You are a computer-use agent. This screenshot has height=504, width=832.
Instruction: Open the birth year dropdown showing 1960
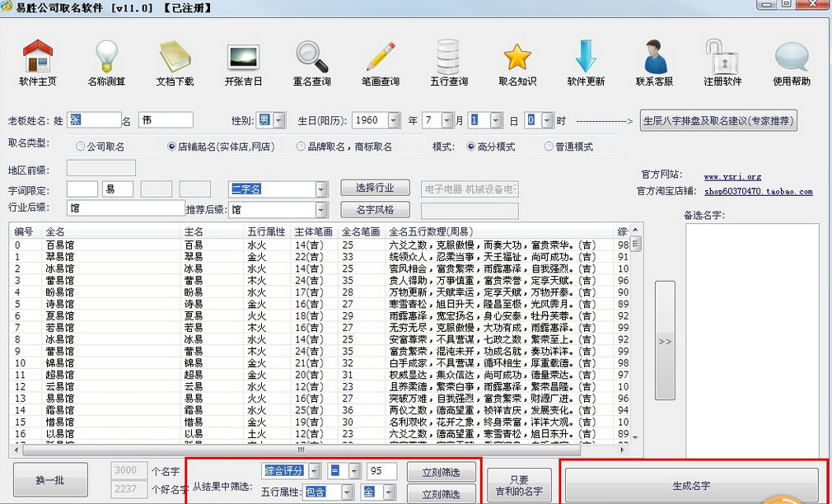(394, 120)
